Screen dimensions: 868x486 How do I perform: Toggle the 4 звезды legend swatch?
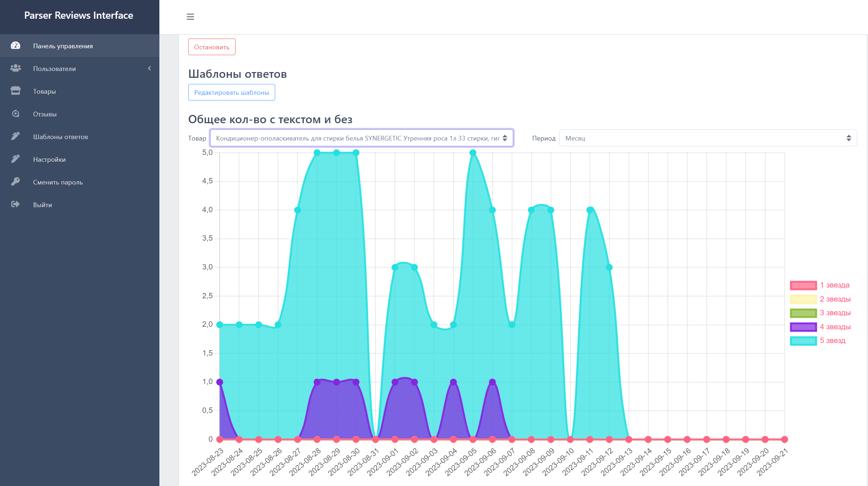click(x=803, y=327)
